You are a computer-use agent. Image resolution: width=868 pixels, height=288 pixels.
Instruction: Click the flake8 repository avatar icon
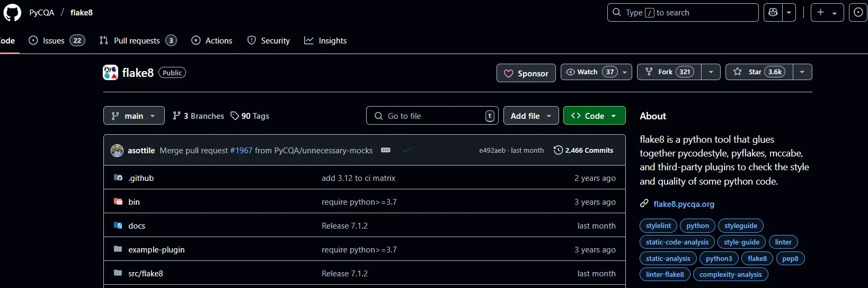(x=110, y=72)
